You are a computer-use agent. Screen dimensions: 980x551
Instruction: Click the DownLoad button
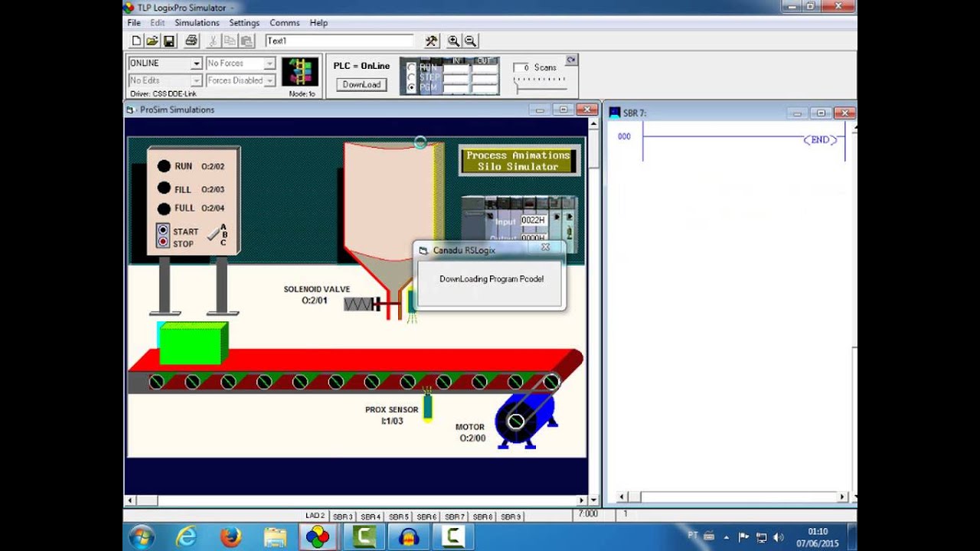click(361, 85)
